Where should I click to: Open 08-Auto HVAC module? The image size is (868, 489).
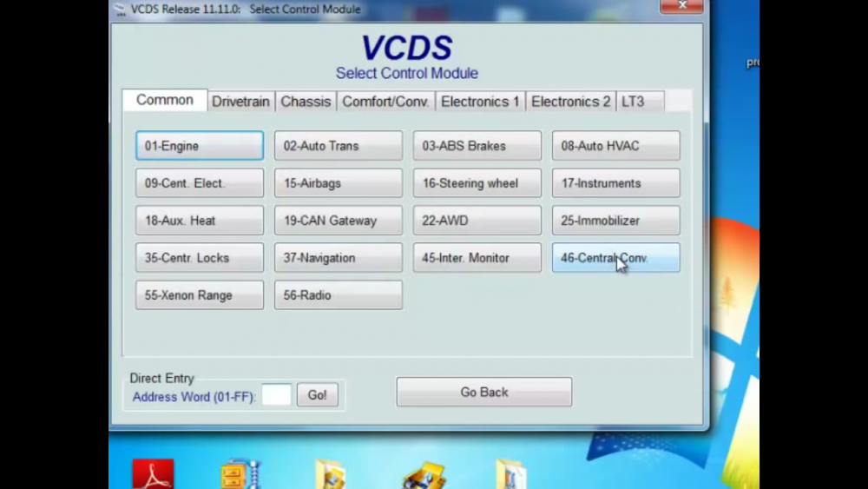[x=615, y=146]
